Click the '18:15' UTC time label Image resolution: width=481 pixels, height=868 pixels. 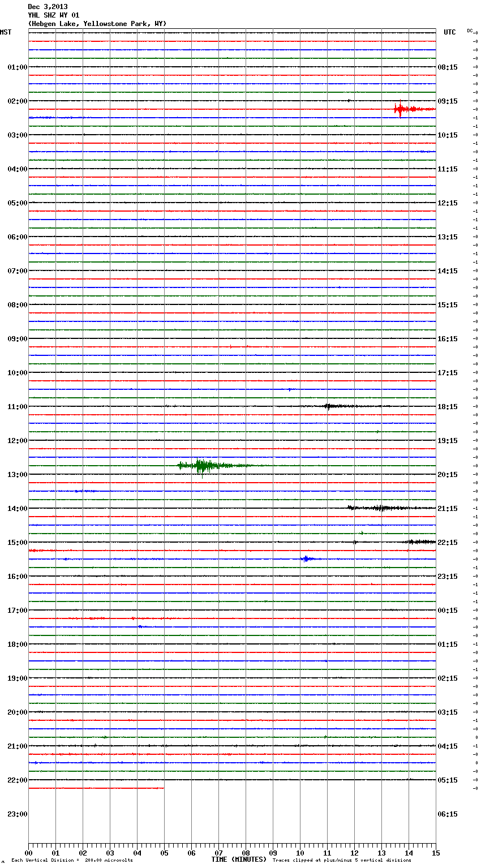pyautogui.click(x=448, y=407)
